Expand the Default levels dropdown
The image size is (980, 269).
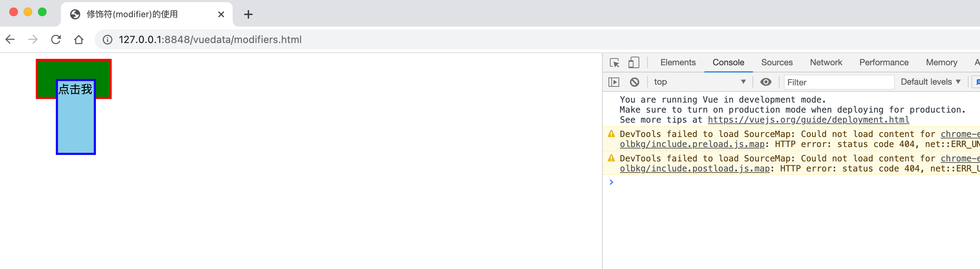pyautogui.click(x=931, y=82)
